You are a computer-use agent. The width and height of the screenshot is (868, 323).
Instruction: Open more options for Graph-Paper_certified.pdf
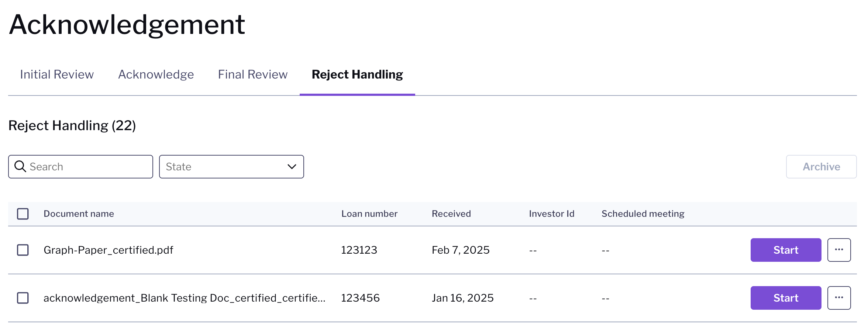(839, 250)
